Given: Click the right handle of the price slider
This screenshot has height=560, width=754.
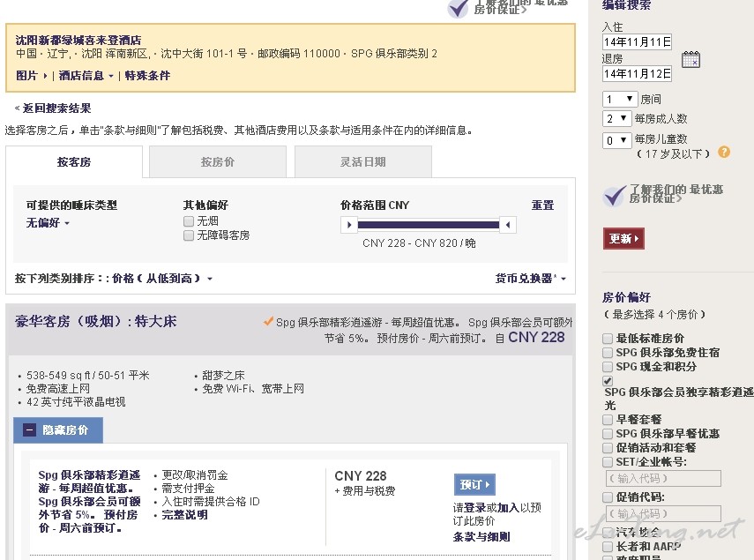Looking at the screenshot, I should click(508, 225).
